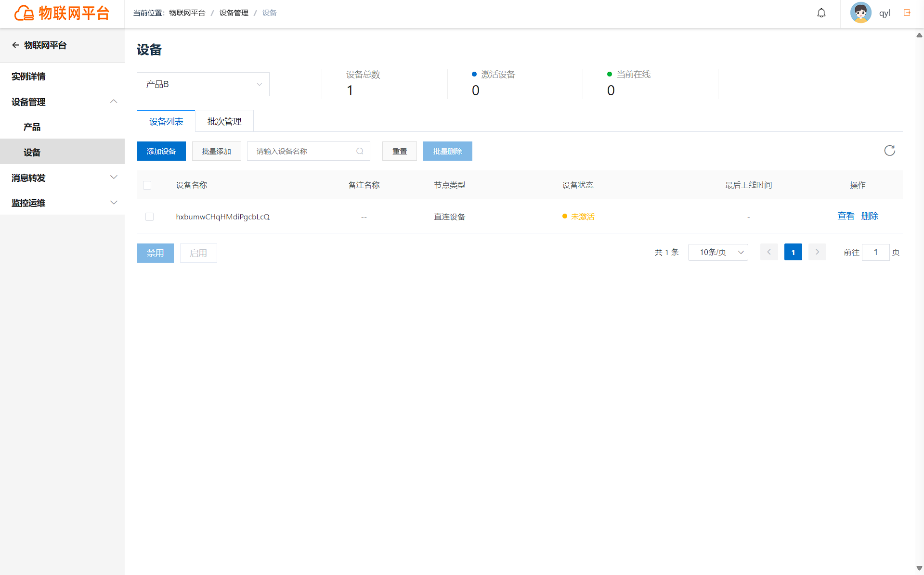Select page 1 in pagination
The image size is (924, 575).
coord(793,252)
